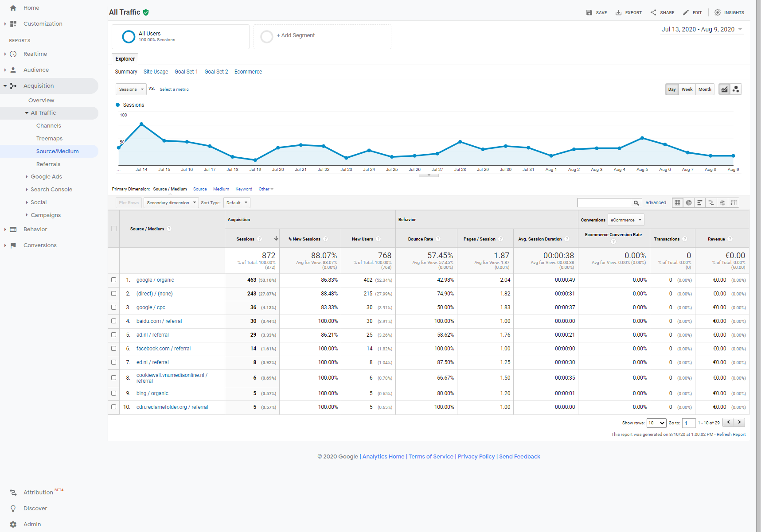
Task: Click the Save report icon
Action: pyautogui.click(x=589, y=12)
